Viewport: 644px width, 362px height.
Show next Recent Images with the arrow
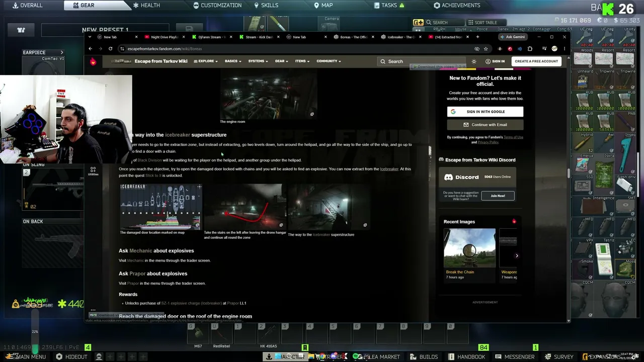coord(516,256)
